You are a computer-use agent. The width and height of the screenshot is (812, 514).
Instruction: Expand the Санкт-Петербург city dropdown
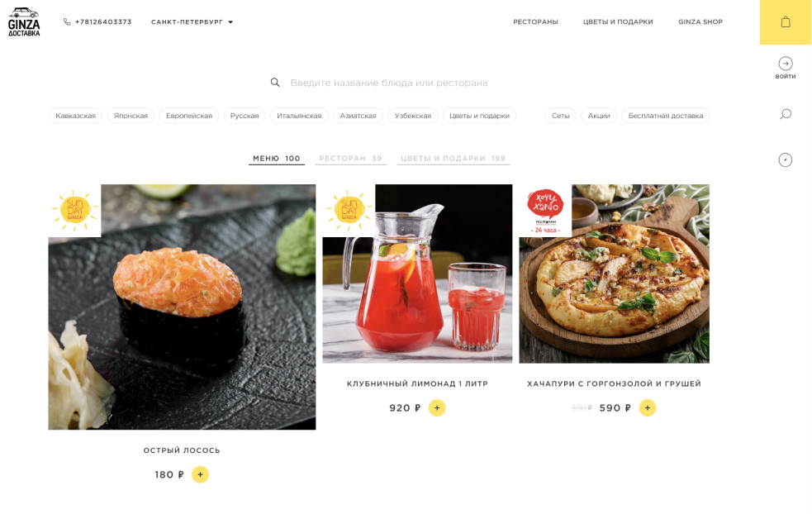click(x=192, y=21)
